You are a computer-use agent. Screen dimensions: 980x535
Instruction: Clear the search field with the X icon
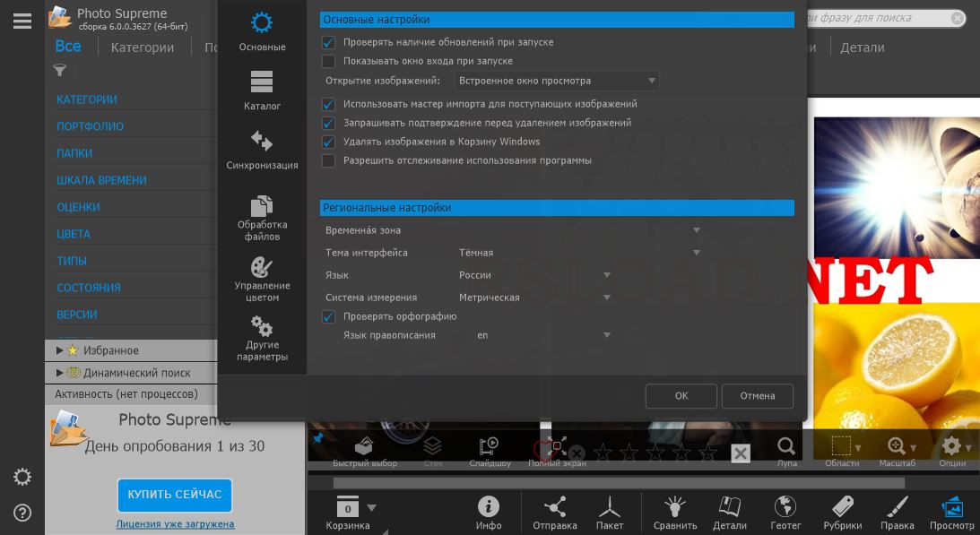(x=958, y=18)
